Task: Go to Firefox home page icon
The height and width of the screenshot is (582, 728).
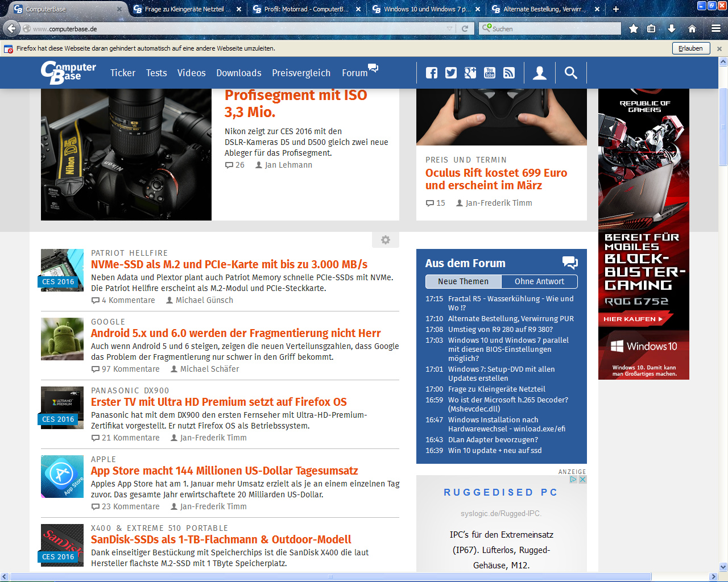Action: pyautogui.click(x=692, y=28)
